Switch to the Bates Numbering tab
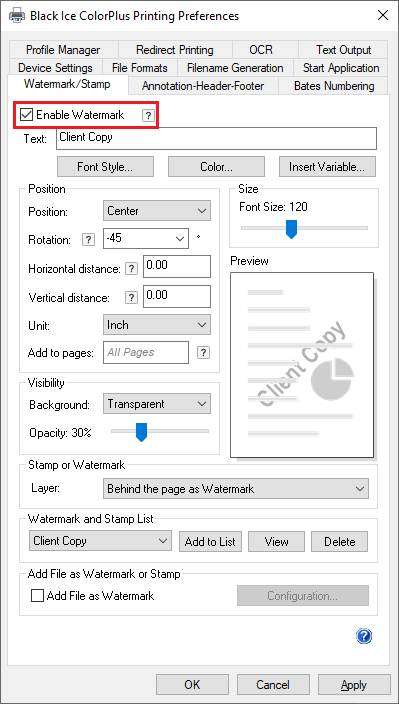Image resolution: width=399 pixels, height=704 pixels. [334, 86]
